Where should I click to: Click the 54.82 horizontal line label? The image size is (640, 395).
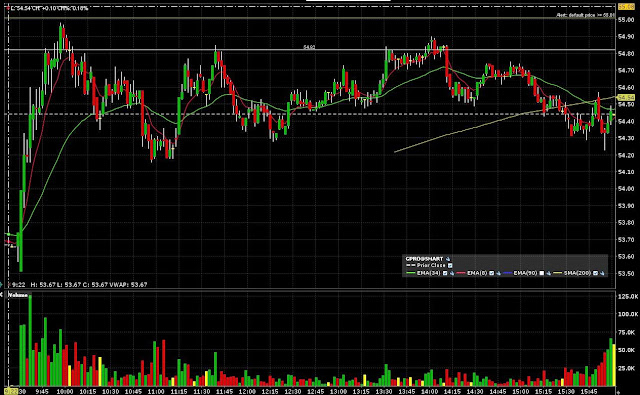click(309, 47)
